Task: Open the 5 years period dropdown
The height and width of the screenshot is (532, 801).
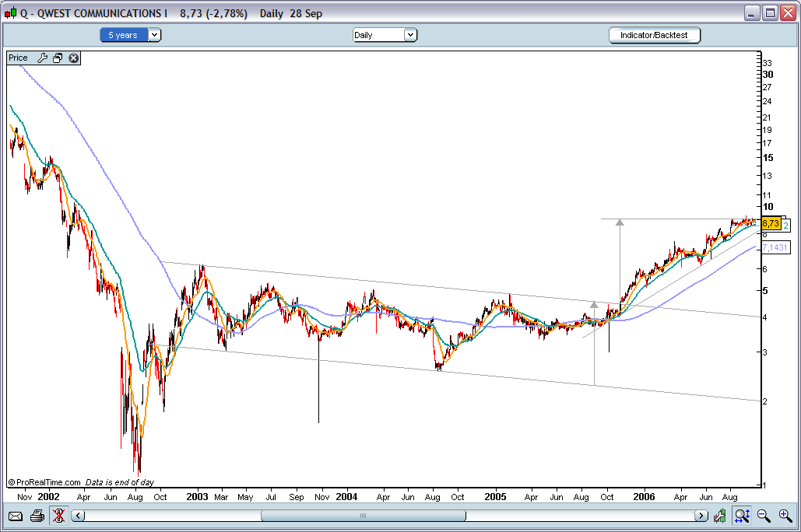Action: (130, 35)
